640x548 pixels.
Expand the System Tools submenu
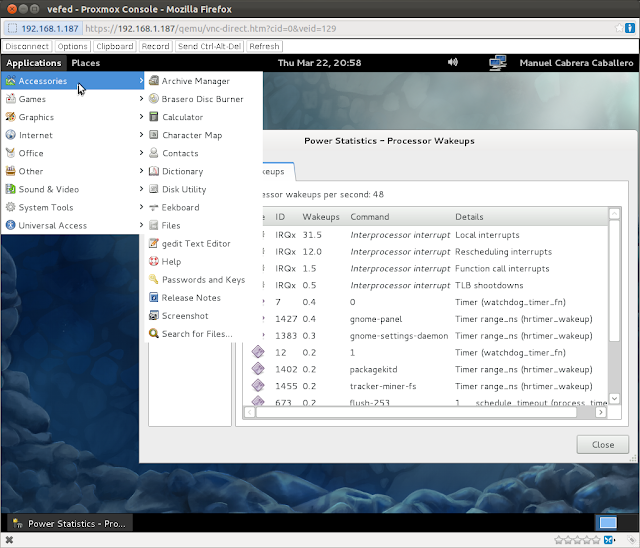point(73,207)
